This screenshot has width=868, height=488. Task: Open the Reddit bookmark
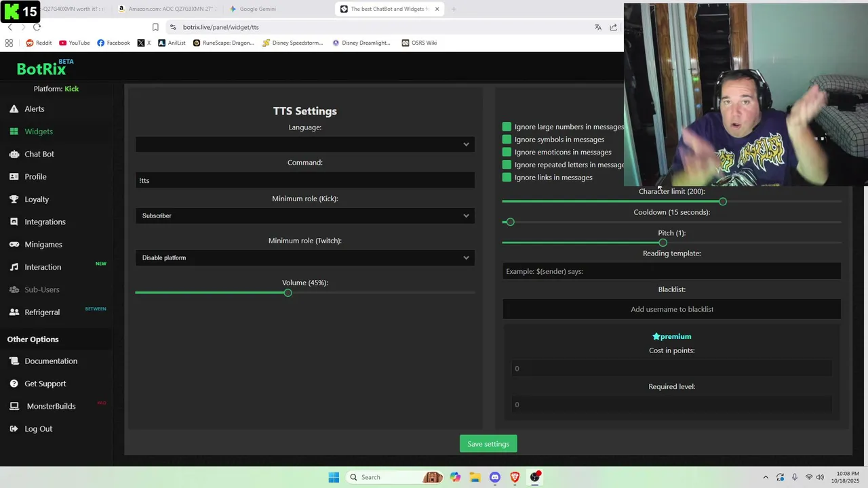click(x=39, y=43)
